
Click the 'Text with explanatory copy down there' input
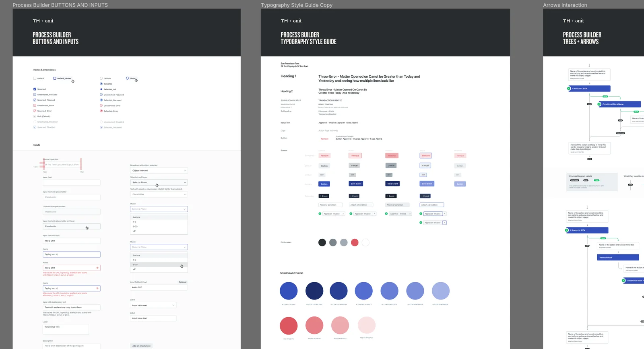point(72,307)
